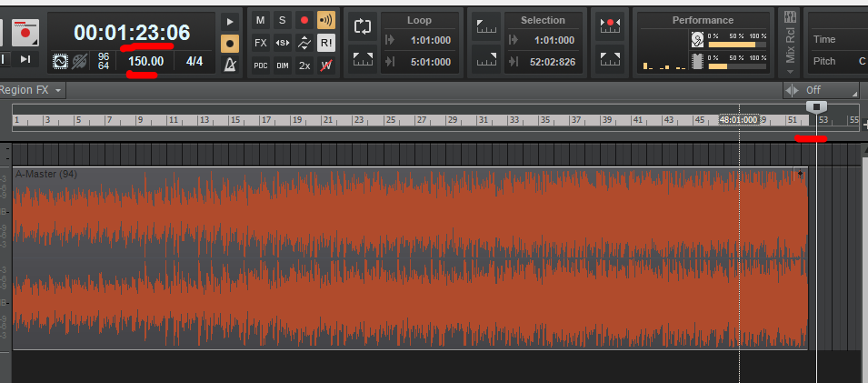868x383 pixels.
Task: Click the Mix Recall faders icon
Action: pyautogui.click(x=791, y=17)
